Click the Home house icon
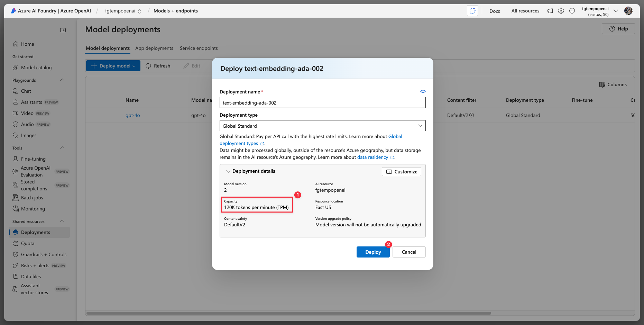This screenshot has width=644, height=325. (16, 44)
